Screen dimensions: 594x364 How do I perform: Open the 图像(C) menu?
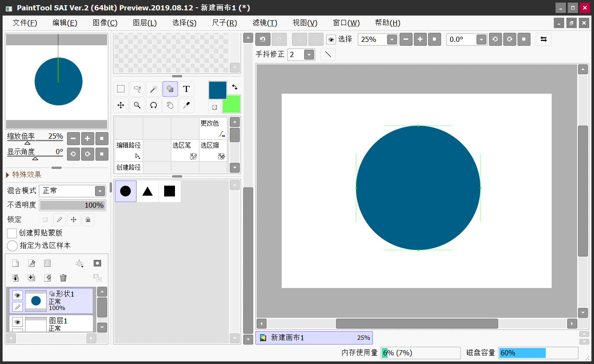point(105,23)
